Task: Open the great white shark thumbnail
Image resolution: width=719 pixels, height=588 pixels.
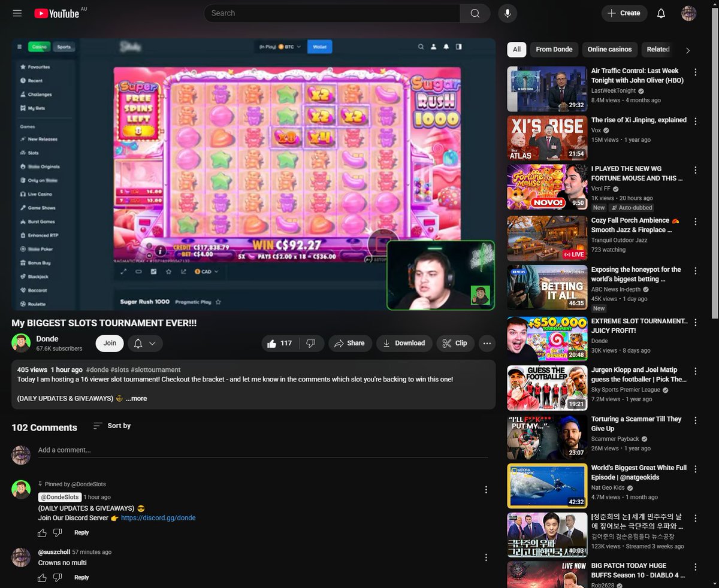Action: coord(547,486)
